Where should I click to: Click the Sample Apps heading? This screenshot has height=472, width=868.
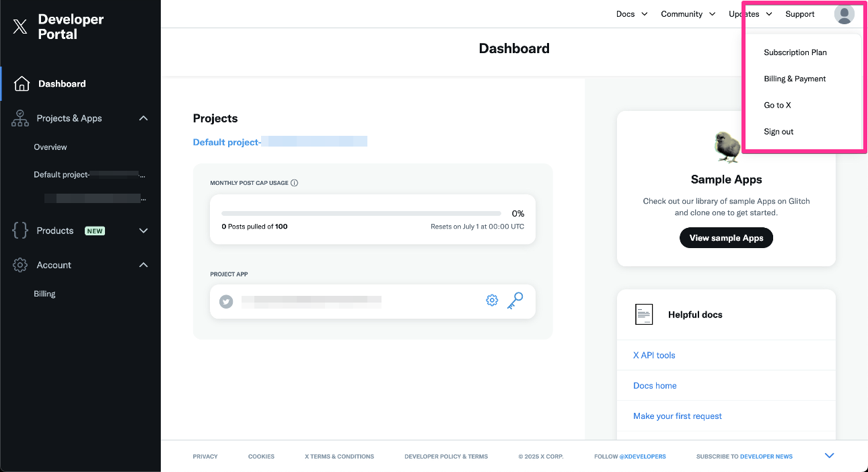726,180
